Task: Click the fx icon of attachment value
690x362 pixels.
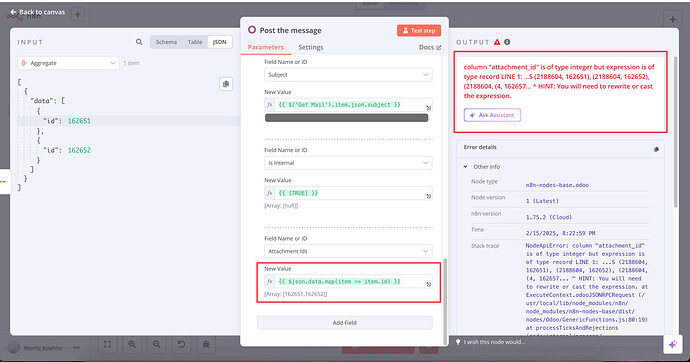Action: tap(270, 281)
